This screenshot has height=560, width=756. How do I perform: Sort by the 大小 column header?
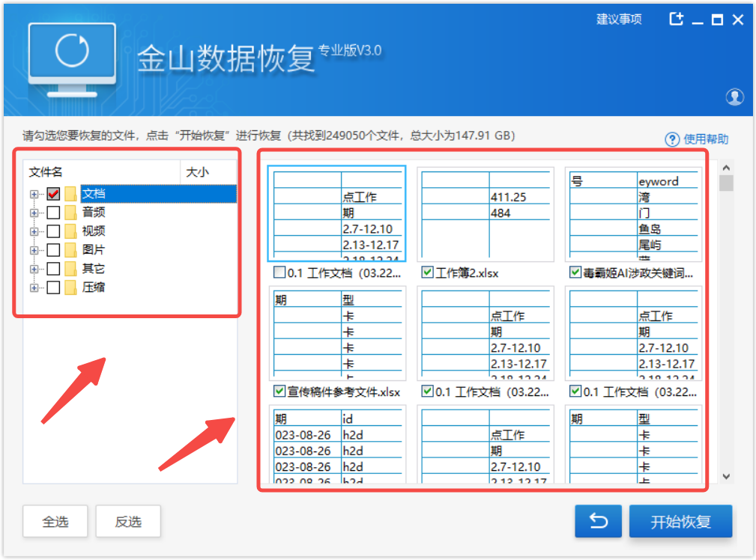(197, 172)
